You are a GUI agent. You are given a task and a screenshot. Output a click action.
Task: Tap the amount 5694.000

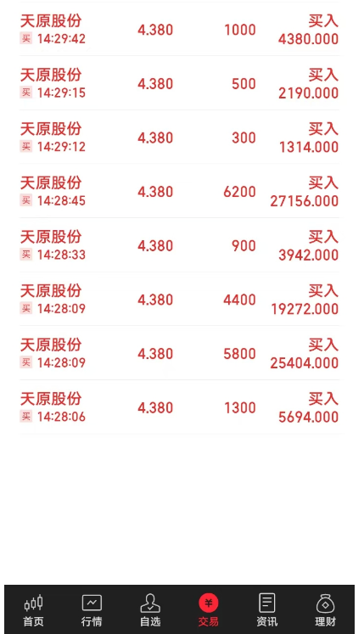tap(308, 417)
